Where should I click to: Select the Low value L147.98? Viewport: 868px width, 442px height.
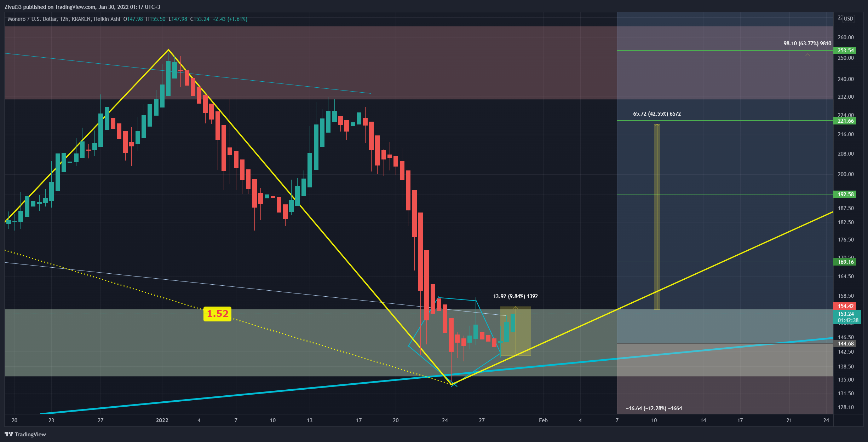(x=178, y=19)
